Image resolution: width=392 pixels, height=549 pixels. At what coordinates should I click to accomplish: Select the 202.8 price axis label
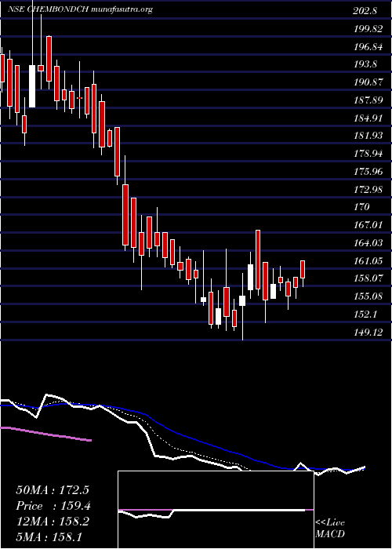tap(365, 11)
